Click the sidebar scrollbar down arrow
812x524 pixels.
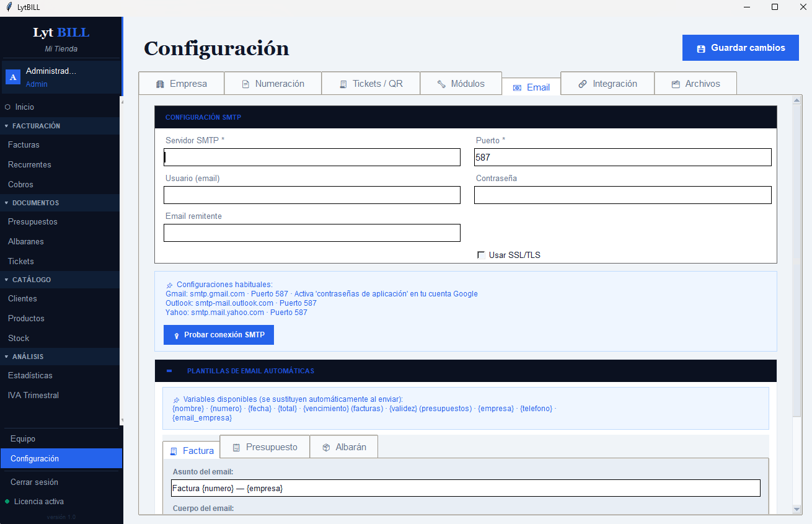coord(121,420)
